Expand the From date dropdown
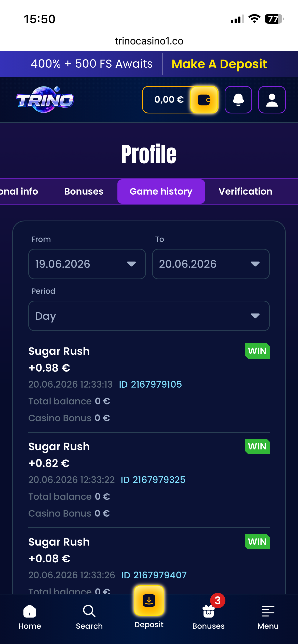Screen dimensions: 298x644 (x=87, y=264)
